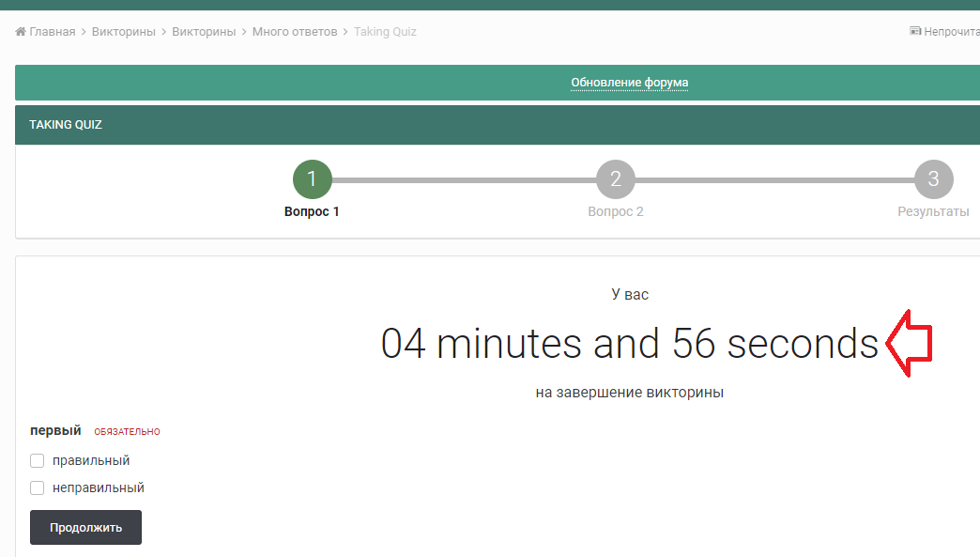
Task: Click the unread content icon
Action: pos(915,31)
